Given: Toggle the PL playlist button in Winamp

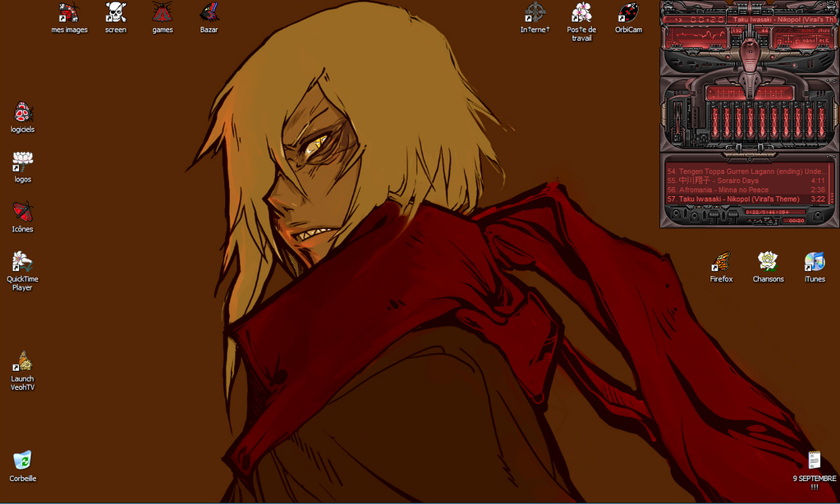Looking at the screenshot, I should point(824,41).
